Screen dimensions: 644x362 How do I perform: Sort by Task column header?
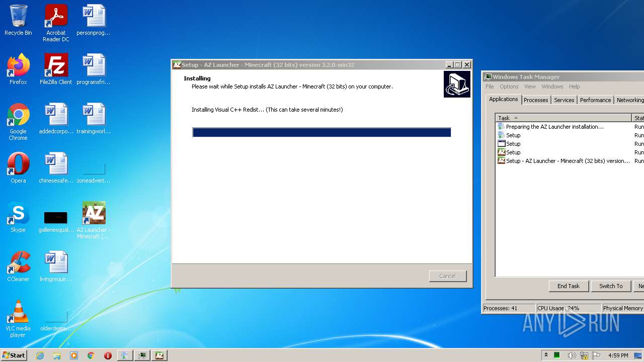click(x=563, y=118)
